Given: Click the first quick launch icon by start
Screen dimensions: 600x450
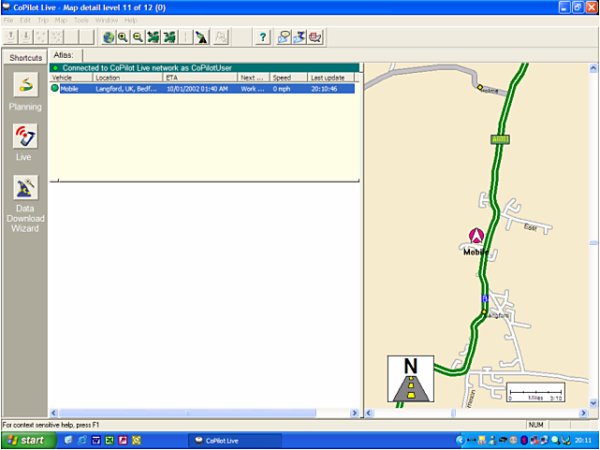Looking at the screenshot, I should tap(69, 440).
